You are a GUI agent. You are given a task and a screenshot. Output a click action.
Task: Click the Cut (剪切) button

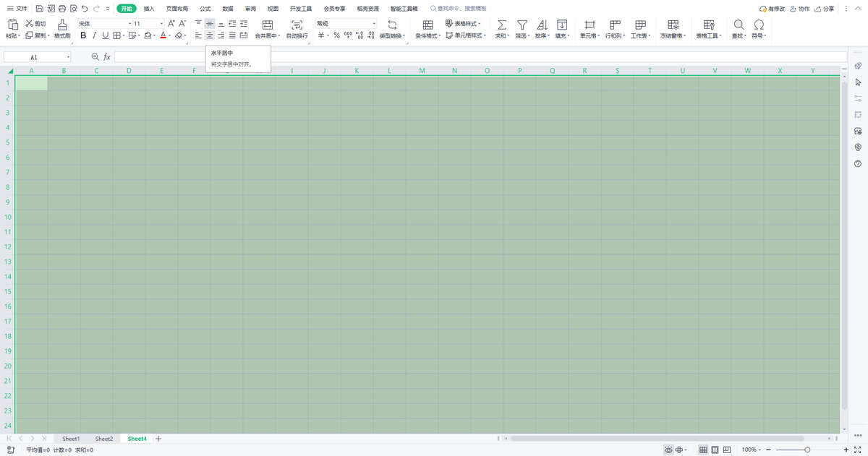35,24
